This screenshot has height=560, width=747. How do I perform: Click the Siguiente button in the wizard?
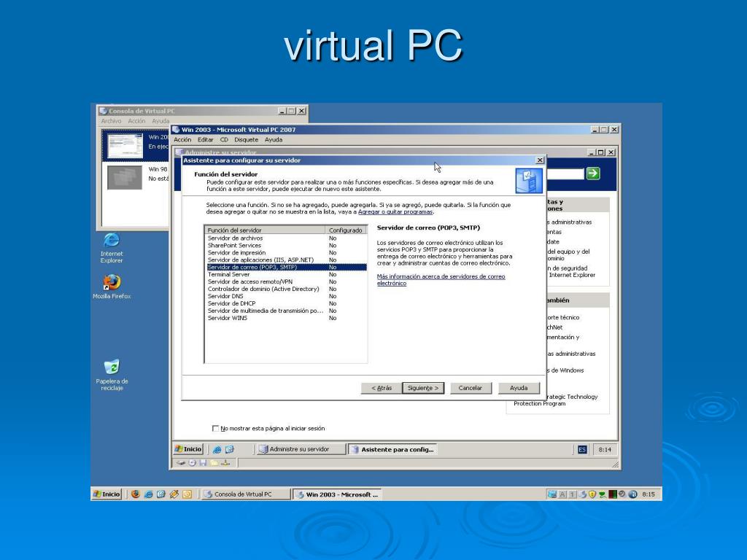423,388
